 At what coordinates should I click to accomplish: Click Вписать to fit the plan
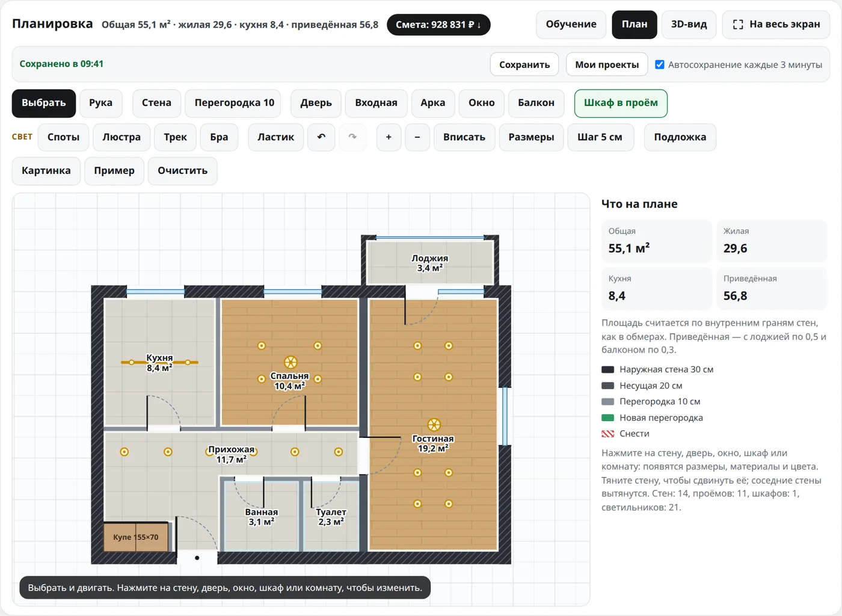click(464, 137)
